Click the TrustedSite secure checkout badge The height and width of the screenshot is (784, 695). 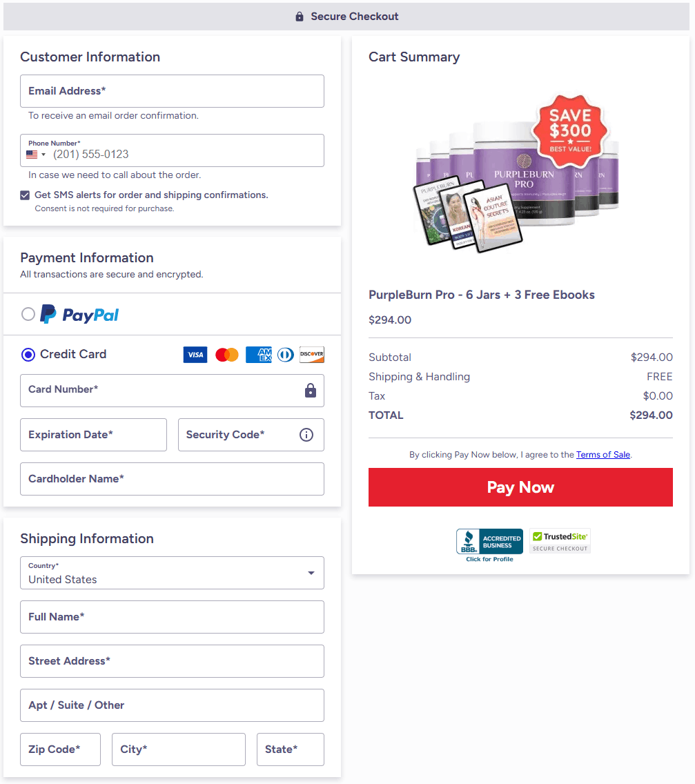[560, 541]
